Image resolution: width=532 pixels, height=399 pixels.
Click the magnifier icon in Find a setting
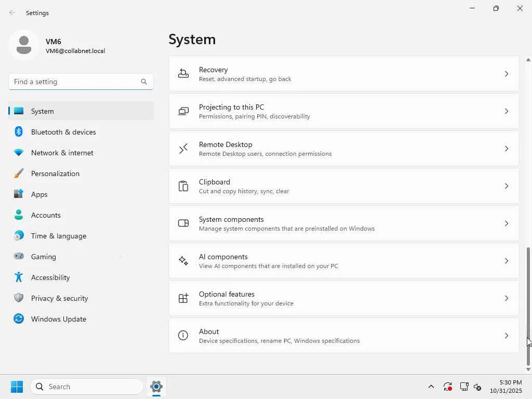click(144, 82)
